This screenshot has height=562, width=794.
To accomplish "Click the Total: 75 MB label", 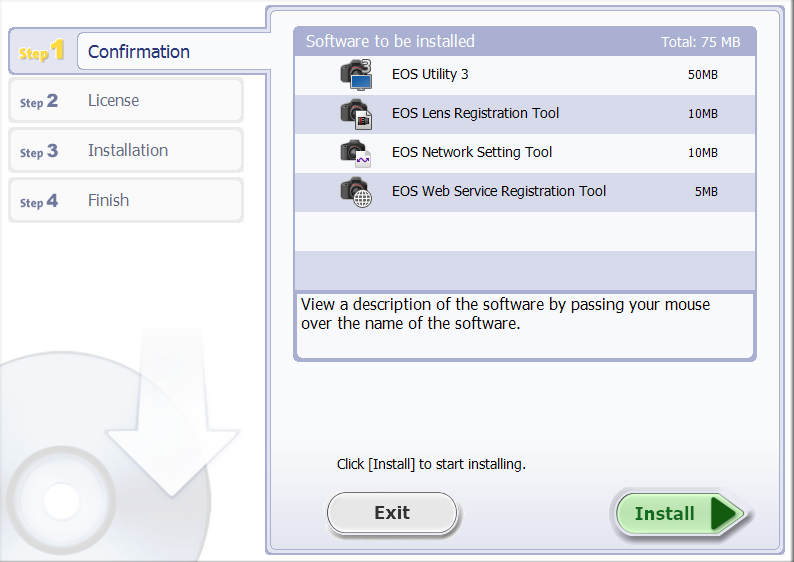I will pos(700,43).
